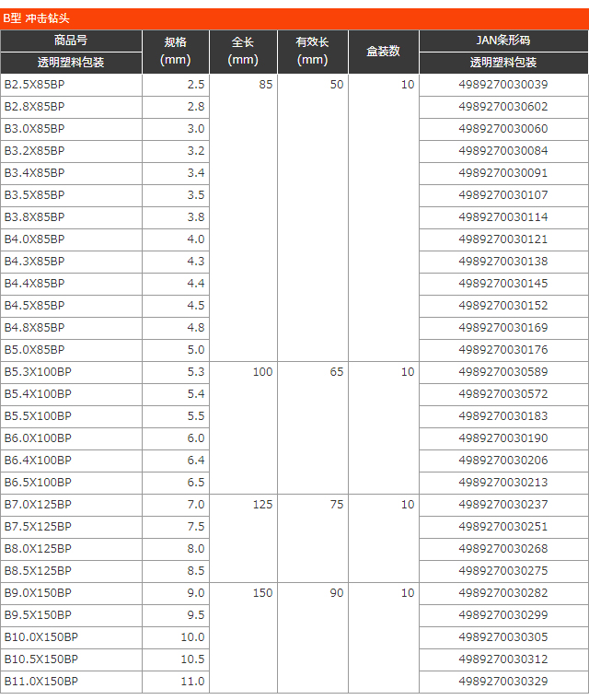Viewport: 589px width, 700px height.
Task: Click the 规格 (mm) column header
Action: coord(175,52)
